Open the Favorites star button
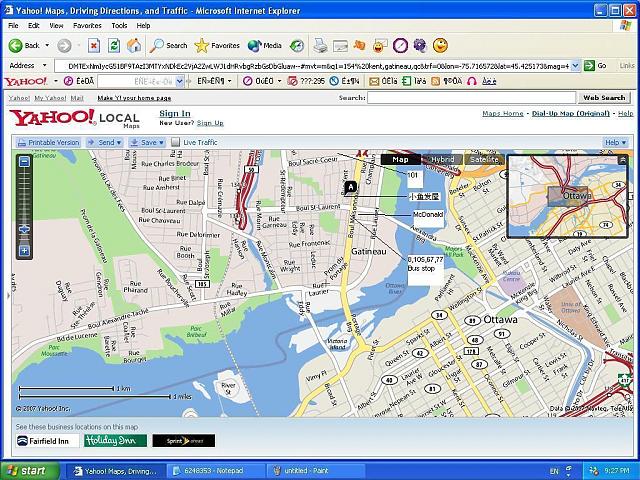Screen dimensions: 640x480 click(x=217, y=45)
